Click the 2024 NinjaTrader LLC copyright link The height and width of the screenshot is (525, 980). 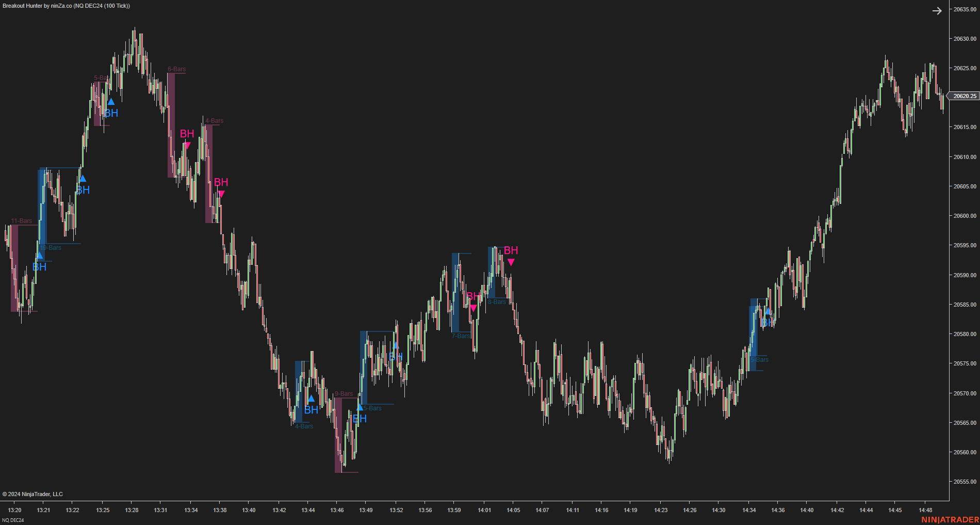pyautogui.click(x=32, y=494)
